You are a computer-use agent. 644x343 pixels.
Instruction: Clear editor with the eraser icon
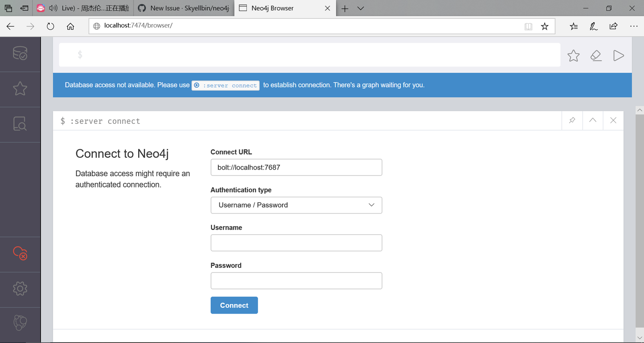tap(596, 55)
